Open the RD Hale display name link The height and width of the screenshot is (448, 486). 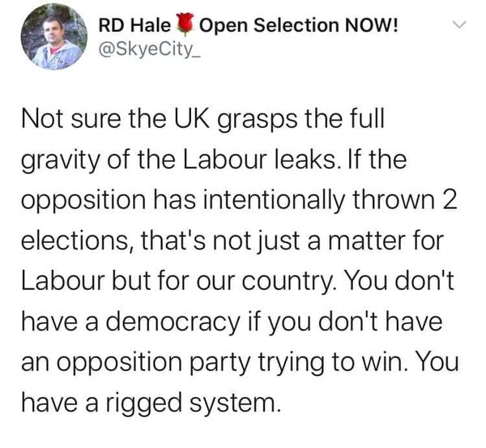click(134, 25)
